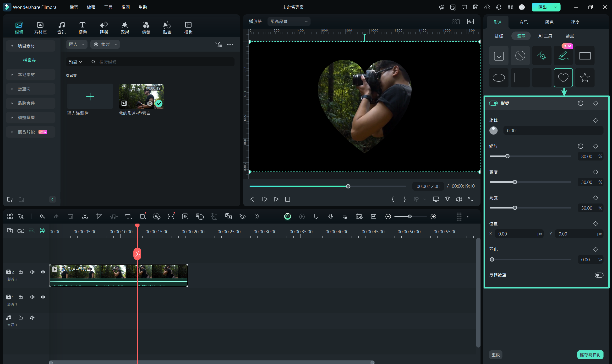Click Save as Custom button

[590, 355]
